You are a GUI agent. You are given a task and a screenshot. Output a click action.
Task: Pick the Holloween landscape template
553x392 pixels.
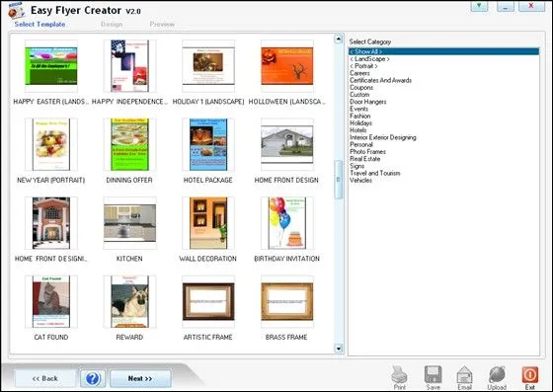(x=286, y=66)
